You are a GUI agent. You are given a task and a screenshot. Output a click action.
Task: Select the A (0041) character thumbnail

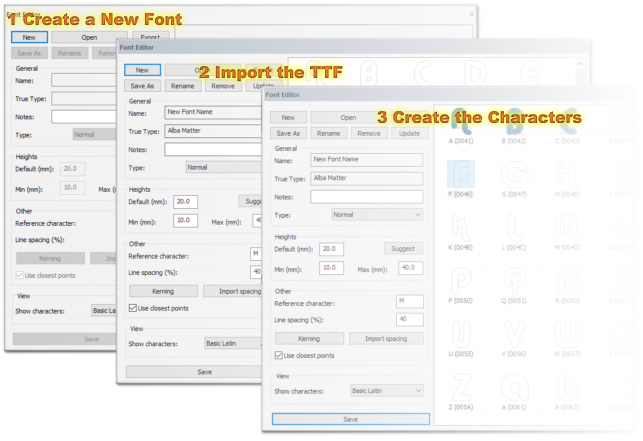461,123
